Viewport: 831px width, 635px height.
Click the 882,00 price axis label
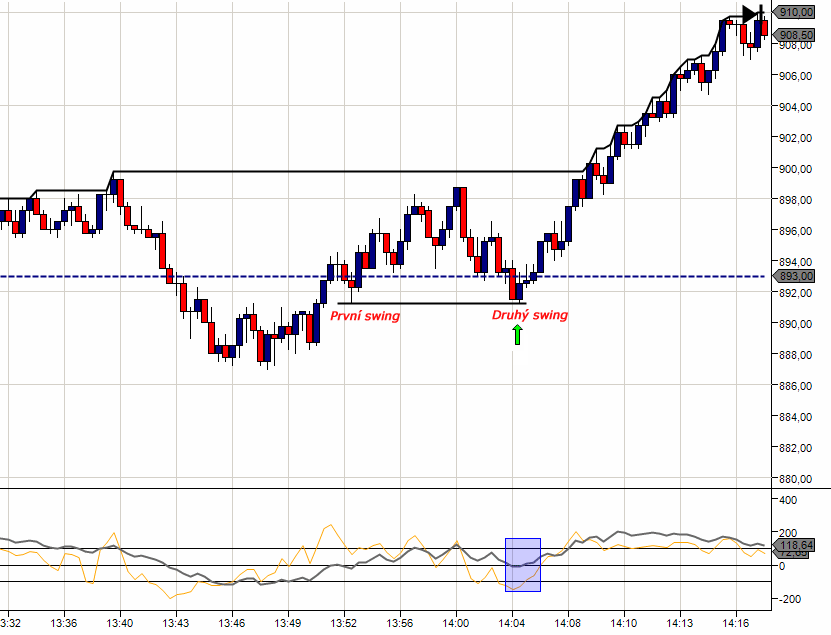pyautogui.click(x=795, y=448)
